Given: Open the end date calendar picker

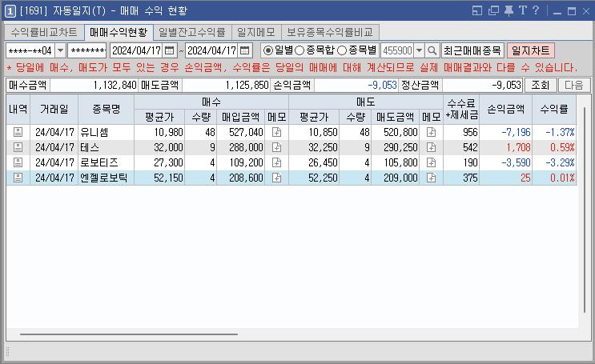Looking at the screenshot, I should coord(245,50).
